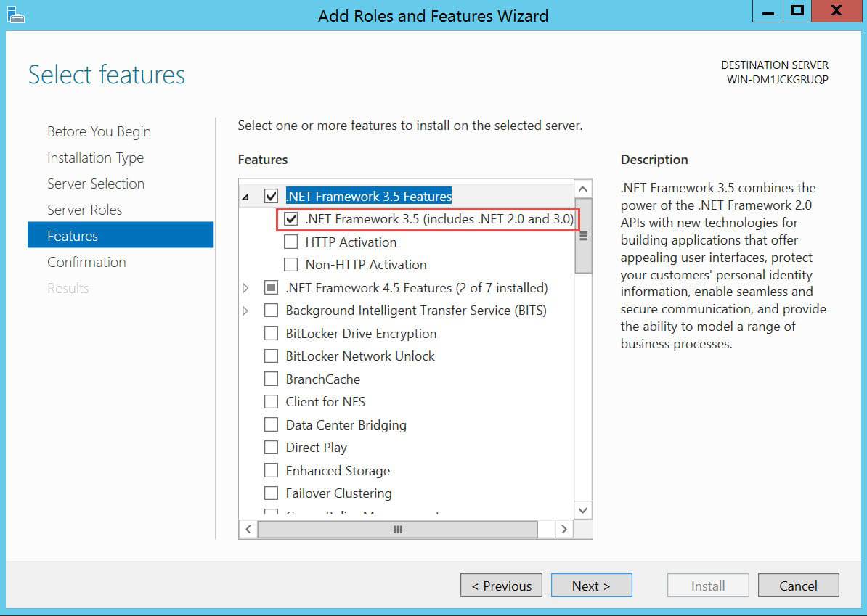Click the horizontal scrollbar thumb
Viewport: 867px width, 616px height.
(x=398, y=529)
